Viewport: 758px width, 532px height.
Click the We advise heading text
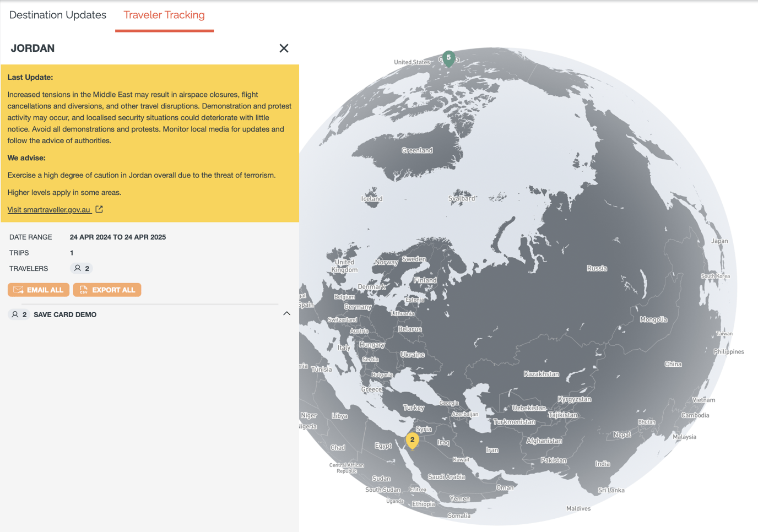(x=26, y=158)
